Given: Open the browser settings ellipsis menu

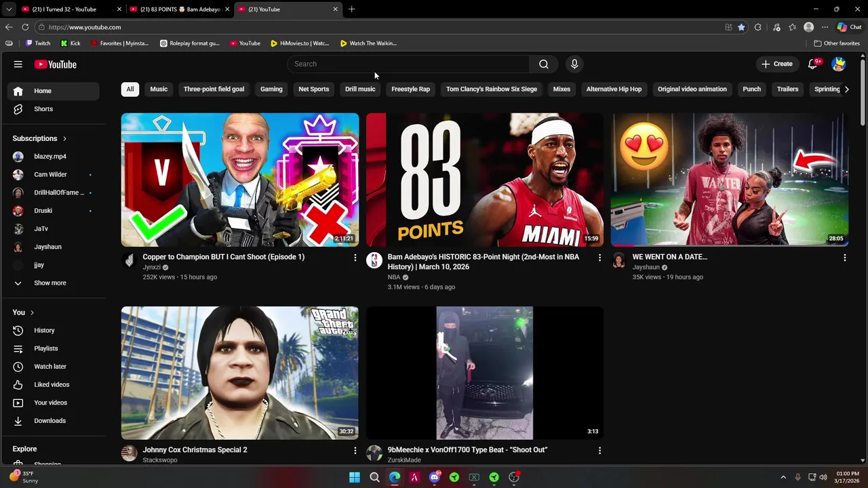Looking at the screenshot, I should (x=825, y=27).
